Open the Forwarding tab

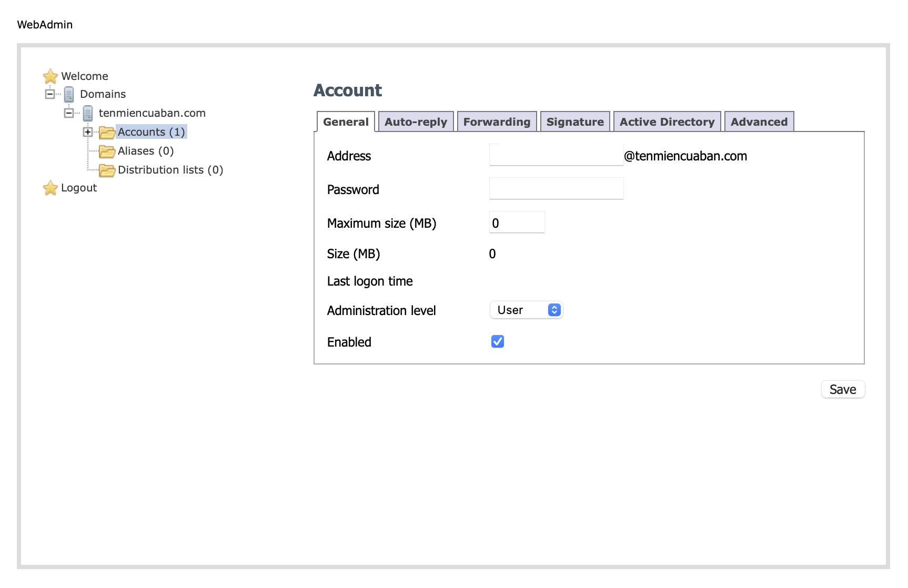coord(497,121)
